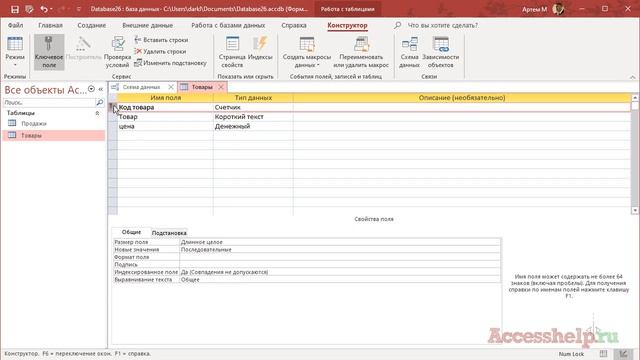
Task: Click the Формат поля property value
Action: 340,257
